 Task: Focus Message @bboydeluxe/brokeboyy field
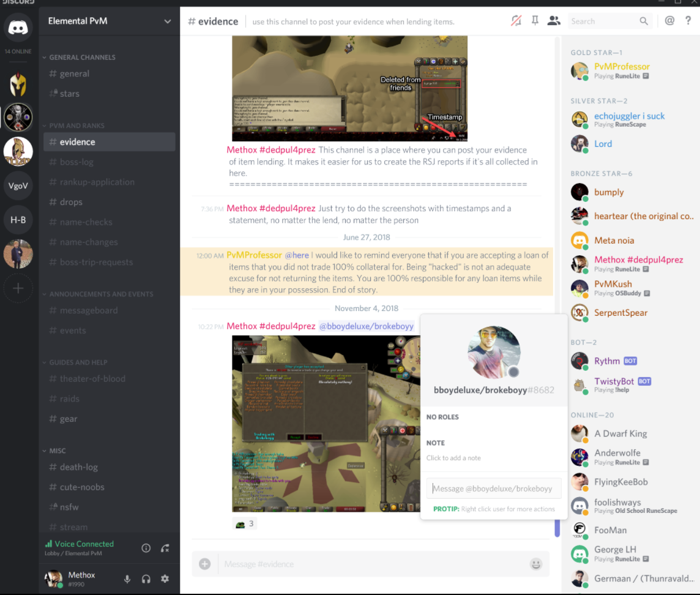(x=494, y=488)
